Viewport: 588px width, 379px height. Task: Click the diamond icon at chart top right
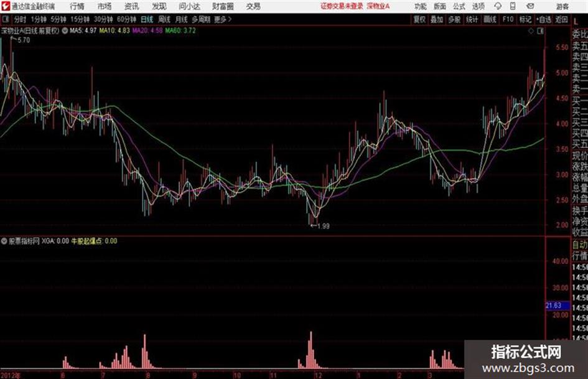(x=531, y=31)
